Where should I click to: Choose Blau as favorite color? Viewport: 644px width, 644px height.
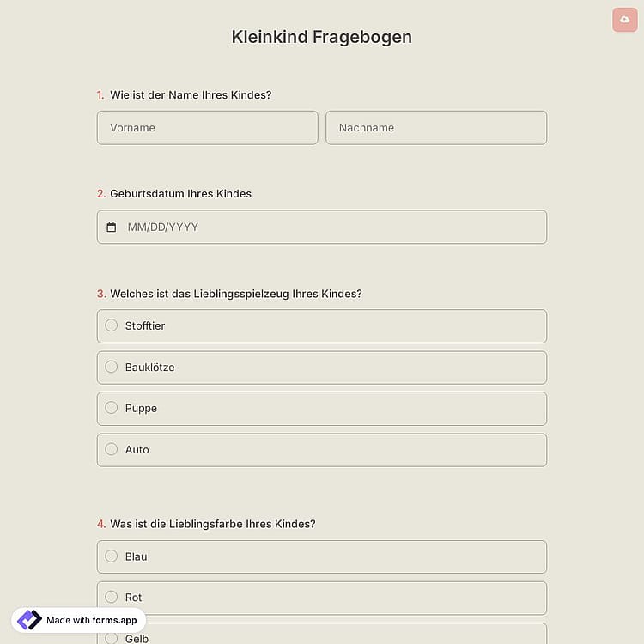click(322, 556)
